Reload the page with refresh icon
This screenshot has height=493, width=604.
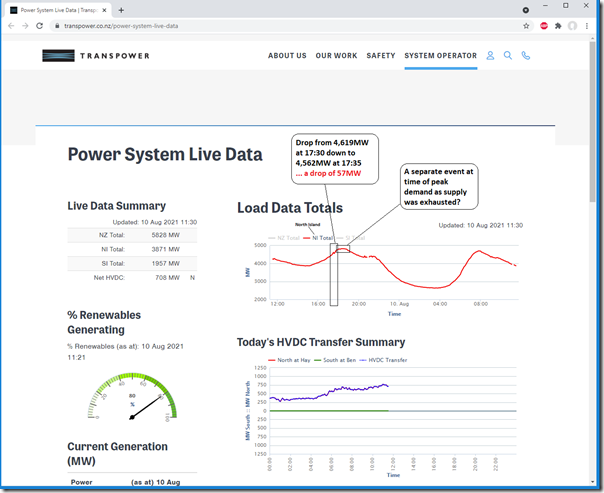(x=39, y=26)
